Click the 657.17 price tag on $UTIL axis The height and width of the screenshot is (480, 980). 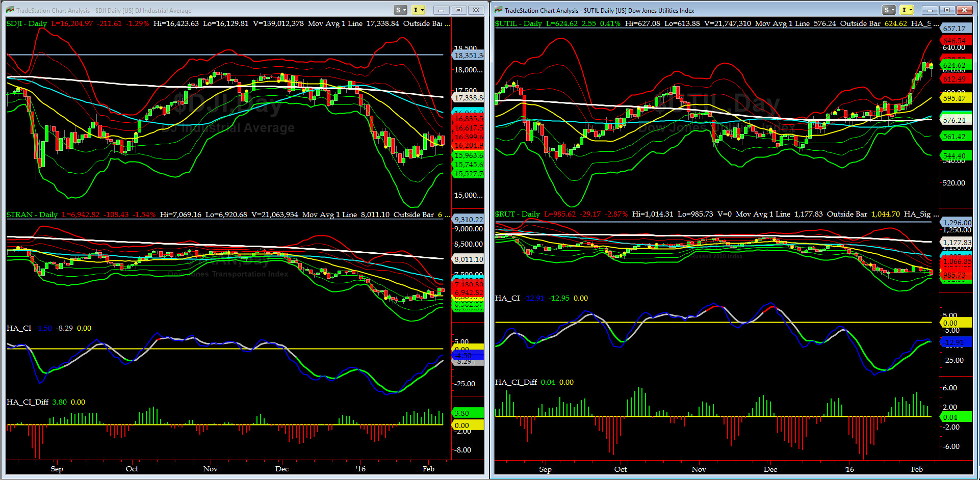[957, 29]
